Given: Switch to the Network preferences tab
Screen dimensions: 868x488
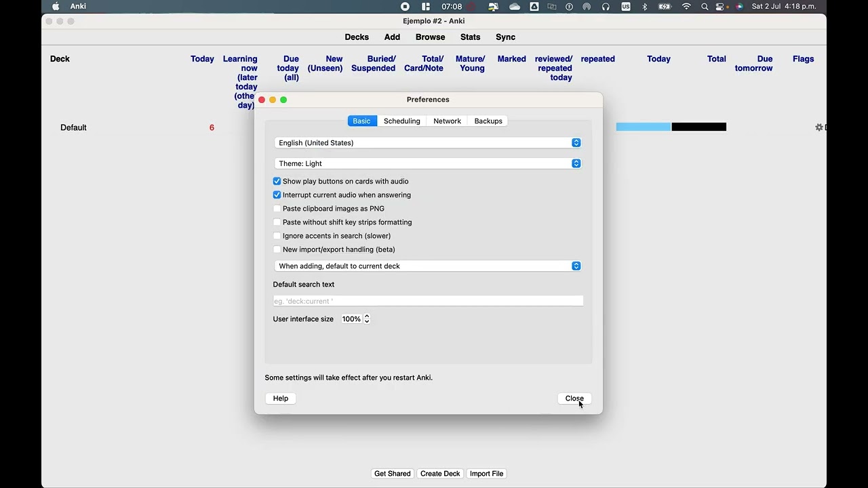Looking at the screenshot, I should [x=447, y=121].
